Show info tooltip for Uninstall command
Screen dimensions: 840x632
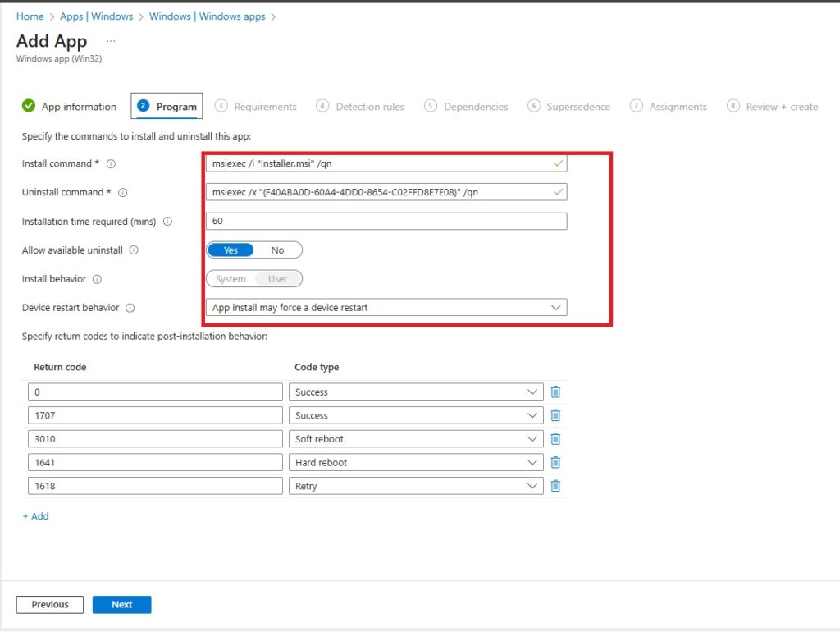123,192
